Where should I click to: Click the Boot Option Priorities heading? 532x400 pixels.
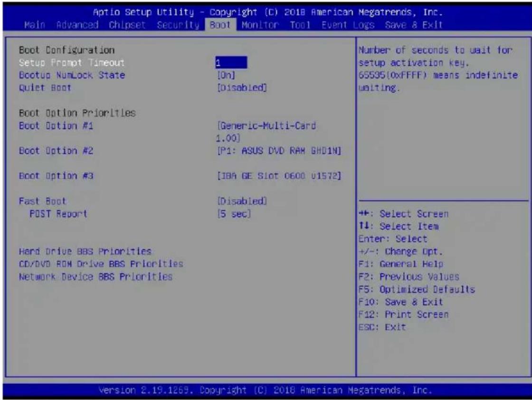click(x=77, y=113)
